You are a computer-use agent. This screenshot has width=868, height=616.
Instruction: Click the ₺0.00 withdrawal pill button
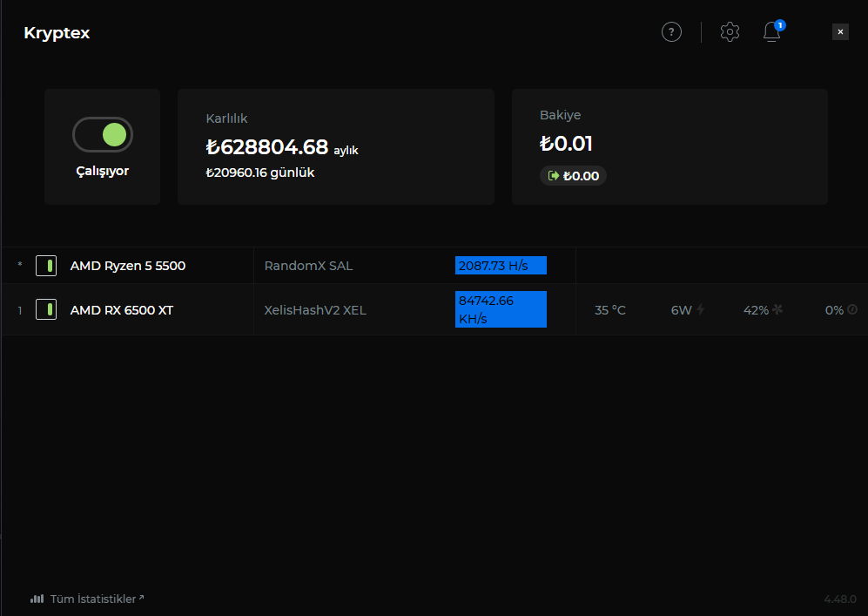pyautogui.click(x=573, y=176)
